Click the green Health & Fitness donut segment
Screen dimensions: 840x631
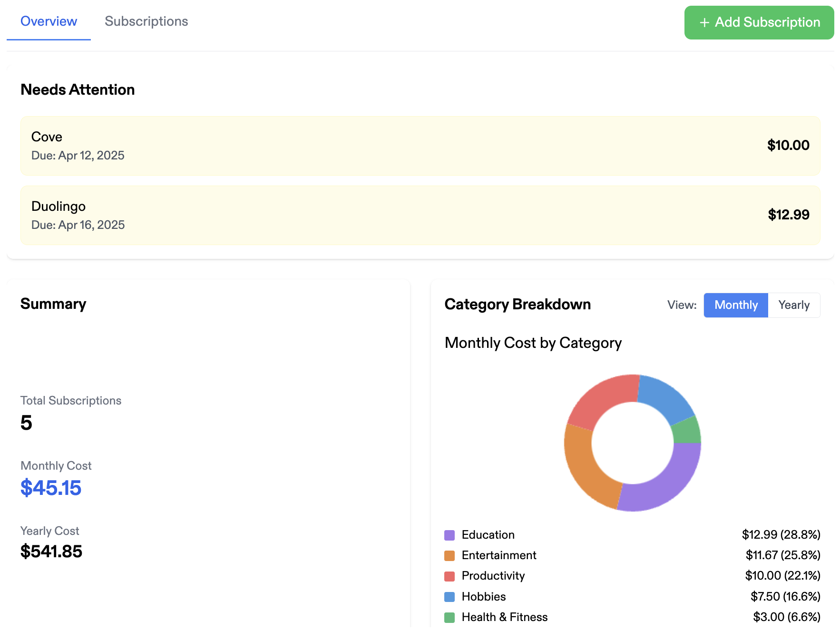[687, 431]
